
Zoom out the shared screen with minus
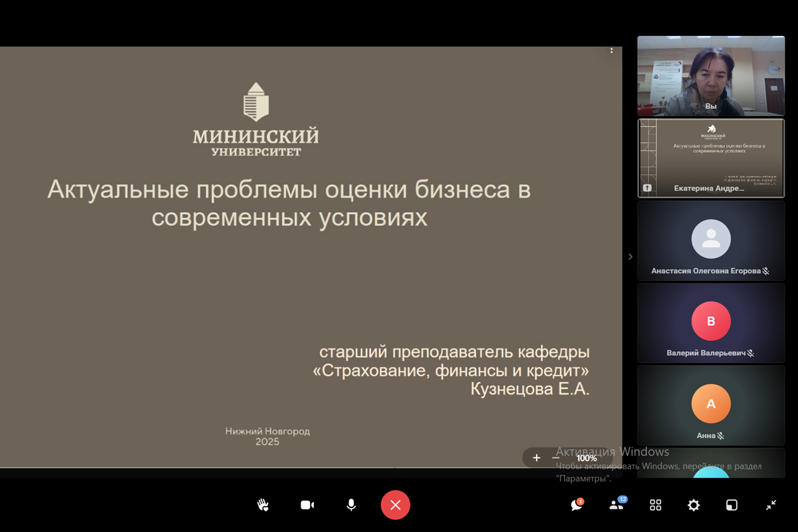tap(556, 458)
